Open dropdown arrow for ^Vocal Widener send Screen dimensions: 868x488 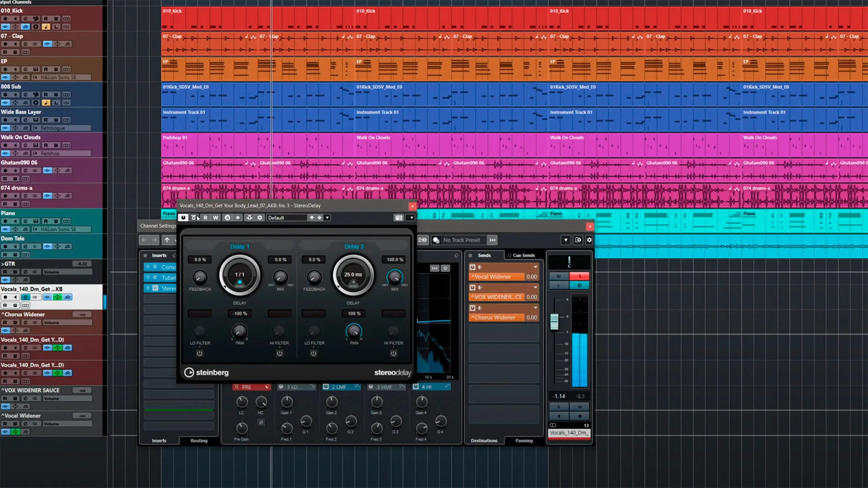tap(535, 267)
